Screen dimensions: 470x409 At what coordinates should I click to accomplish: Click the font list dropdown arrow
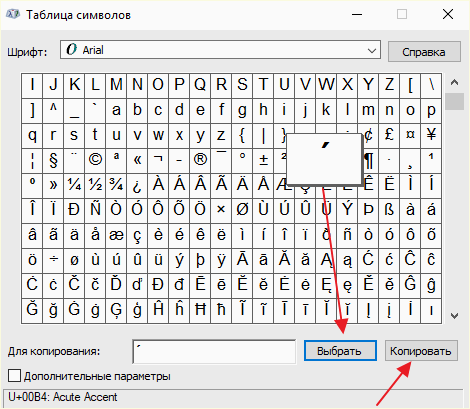[372, 51]
